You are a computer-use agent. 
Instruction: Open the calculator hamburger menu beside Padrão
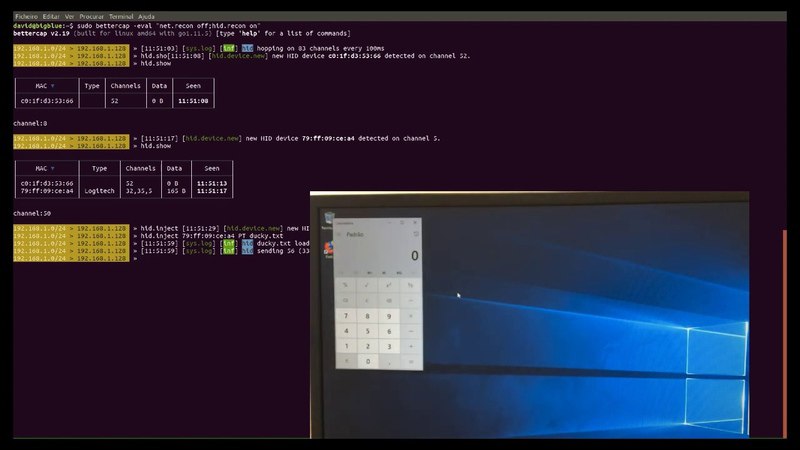click(339, 234)
